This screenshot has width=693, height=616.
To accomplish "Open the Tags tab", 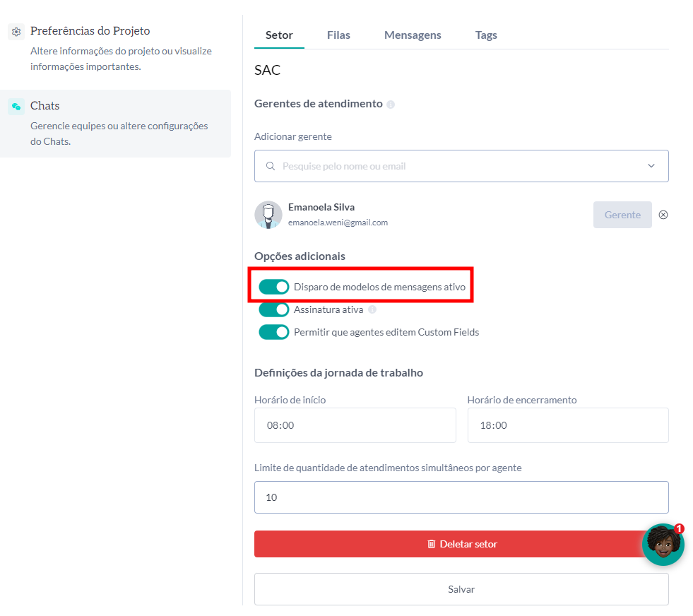I will point(486,34).
